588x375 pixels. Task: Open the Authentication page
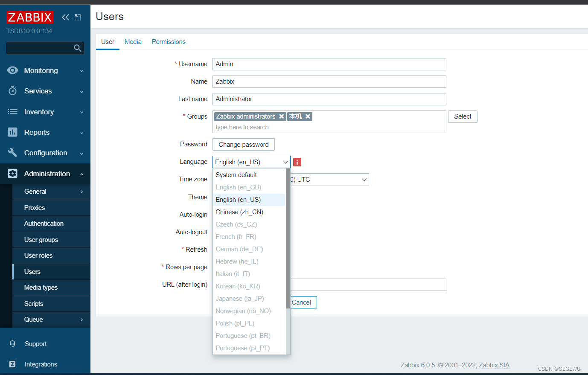coord(51,224)
